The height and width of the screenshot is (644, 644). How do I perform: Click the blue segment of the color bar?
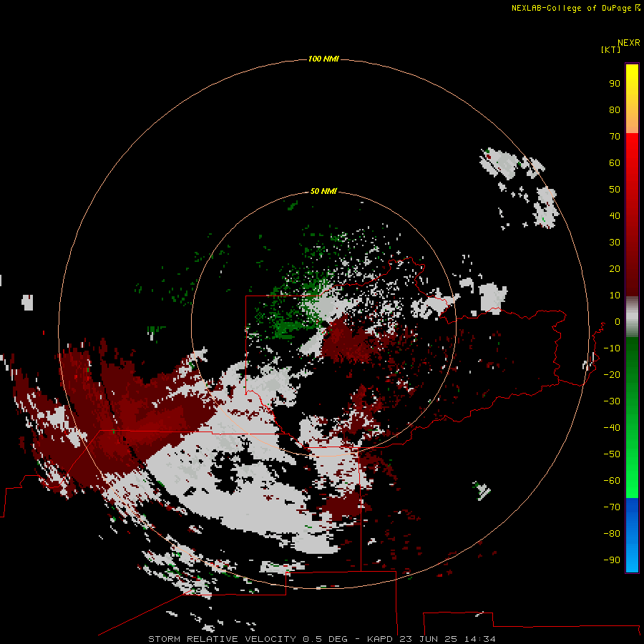pyautogui.click(x=632, y=535)
